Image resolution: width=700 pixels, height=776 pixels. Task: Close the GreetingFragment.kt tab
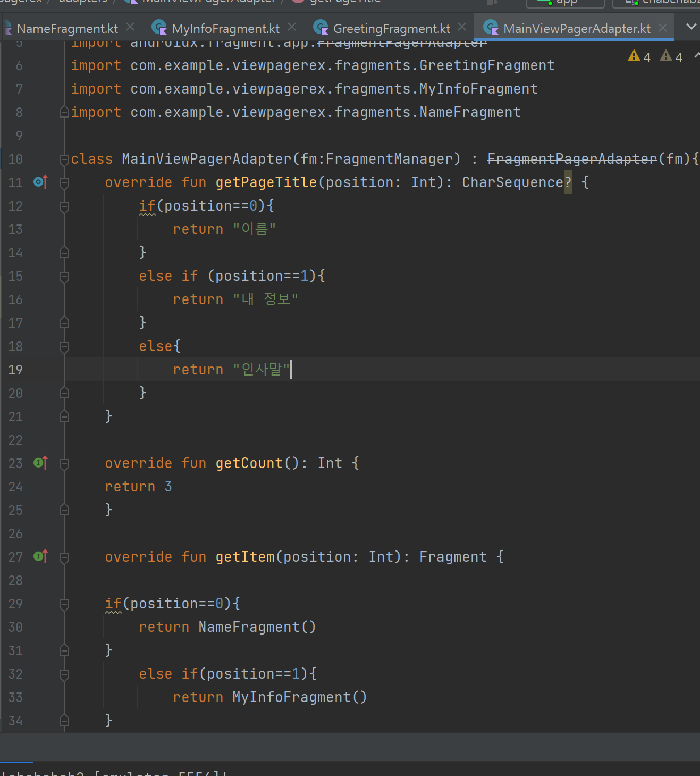pyautogui.click(x=462, y=27)
